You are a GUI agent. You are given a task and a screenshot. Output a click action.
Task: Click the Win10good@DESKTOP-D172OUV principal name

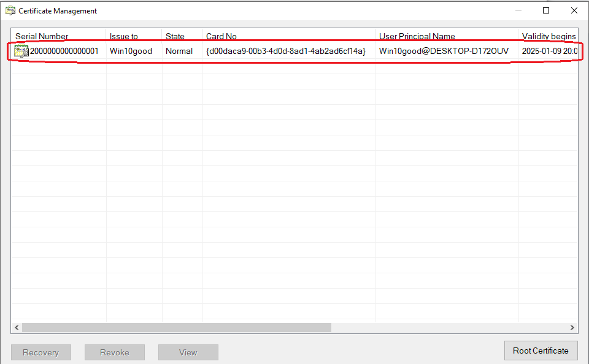point(444,51)
